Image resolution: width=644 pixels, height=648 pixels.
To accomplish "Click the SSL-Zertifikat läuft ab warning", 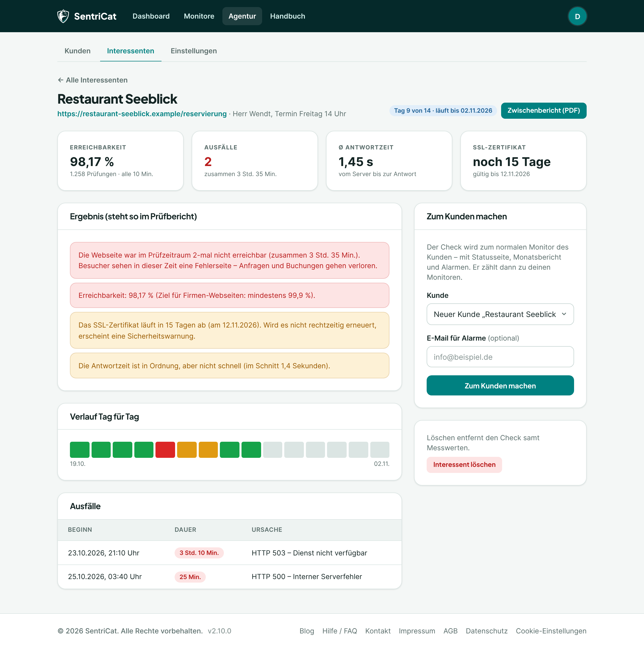I will pos(229,331).
